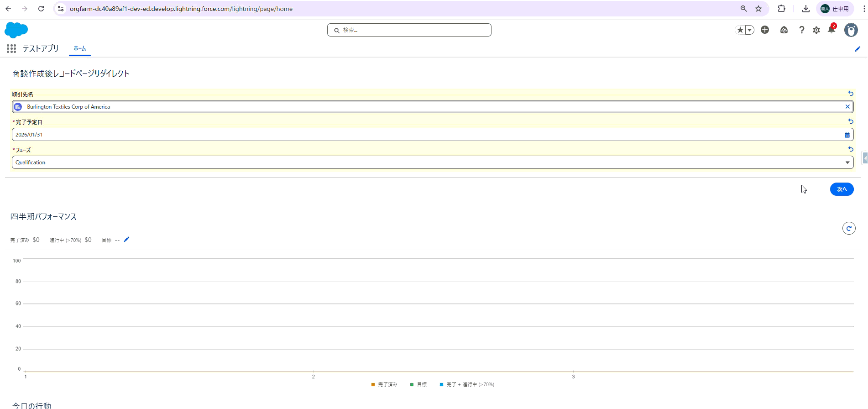The width and height of the screenshot is (868, 409).
Task: Click the 次へ button
Action: click(x=842, y=189)
